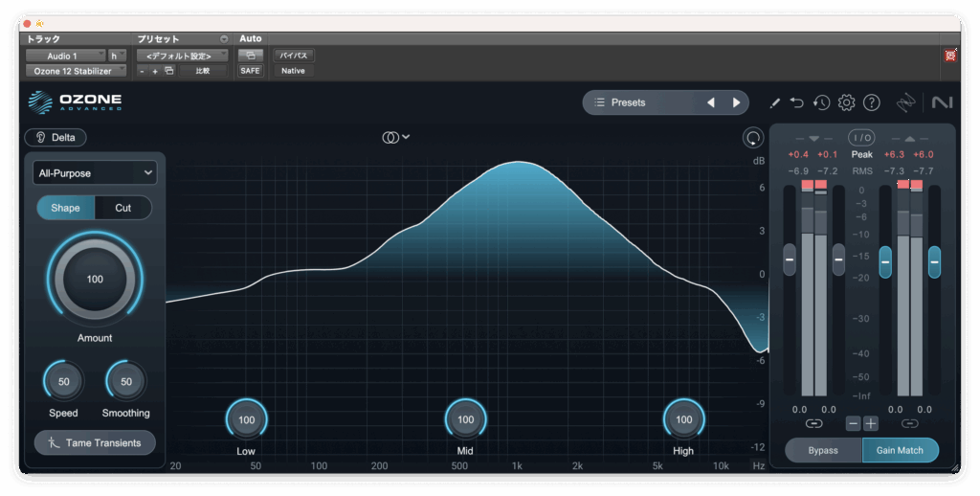
Task: Expand the stereo channel mode dropdown
Action: pos(395,137)
